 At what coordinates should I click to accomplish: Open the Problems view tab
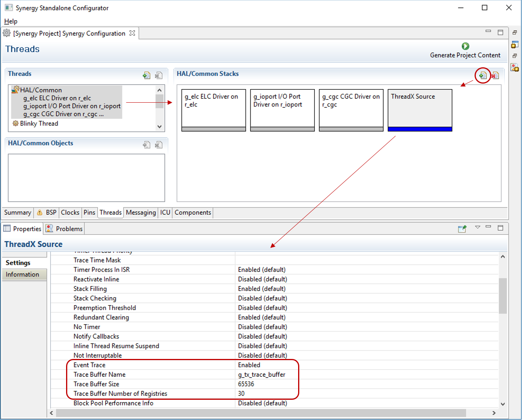pos(64,229)
